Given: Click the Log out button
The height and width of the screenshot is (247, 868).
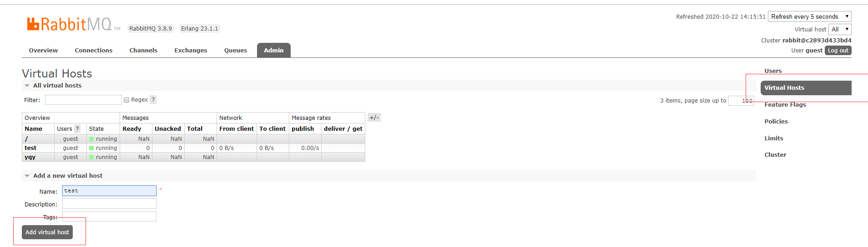Looking at the screenshot, I should tap(838, 51).
